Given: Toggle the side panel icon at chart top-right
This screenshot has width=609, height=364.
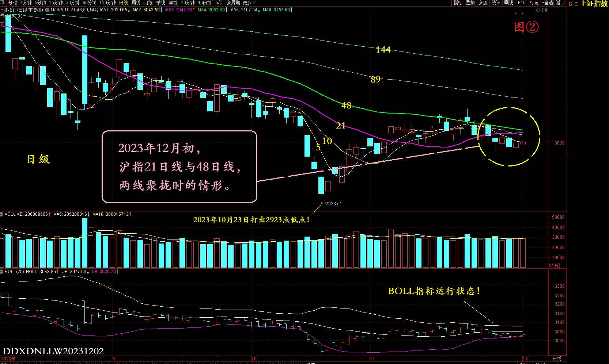Looking at the screenshot, I should [x=545, y=10].
